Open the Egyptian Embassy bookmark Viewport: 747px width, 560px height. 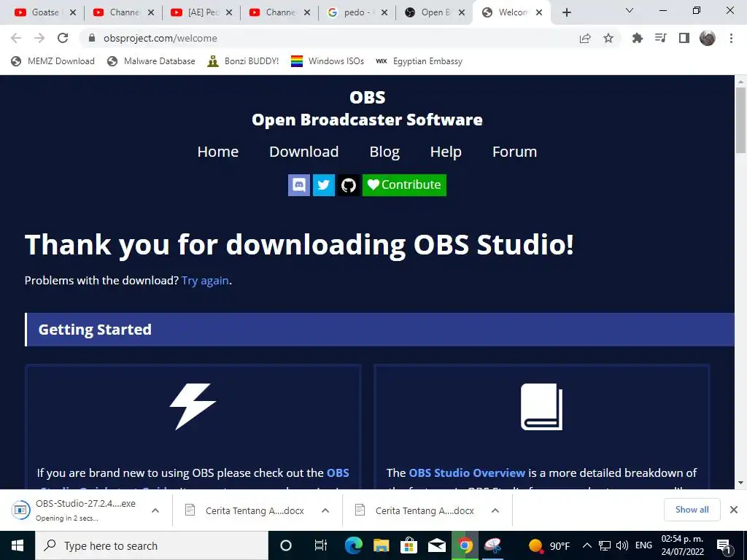click(x=419, y=61)
